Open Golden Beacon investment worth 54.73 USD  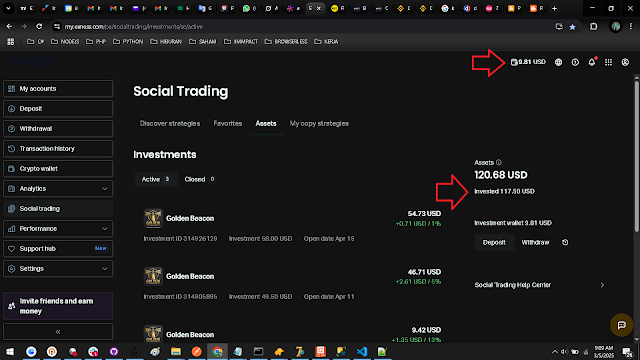click(x=292, y=226)
